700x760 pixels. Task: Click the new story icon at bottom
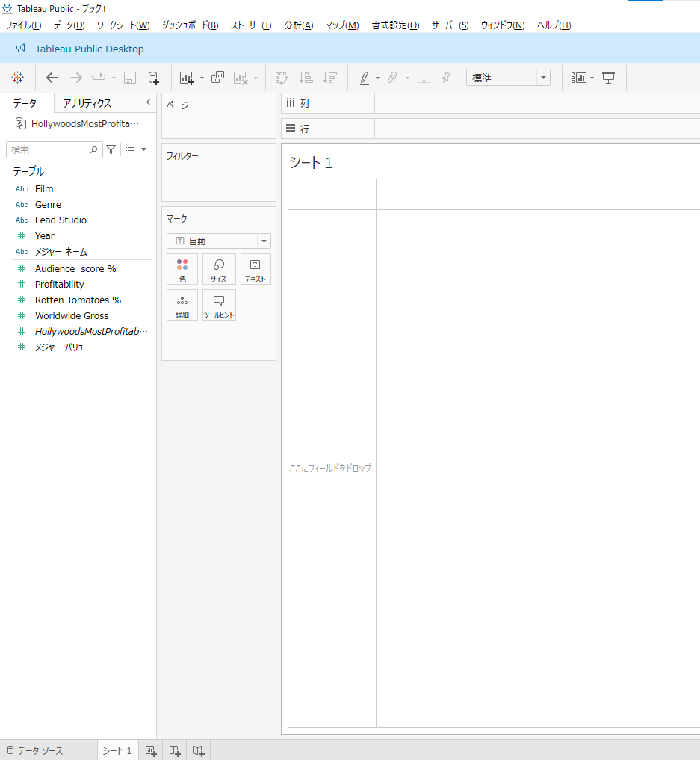(199, 751)
